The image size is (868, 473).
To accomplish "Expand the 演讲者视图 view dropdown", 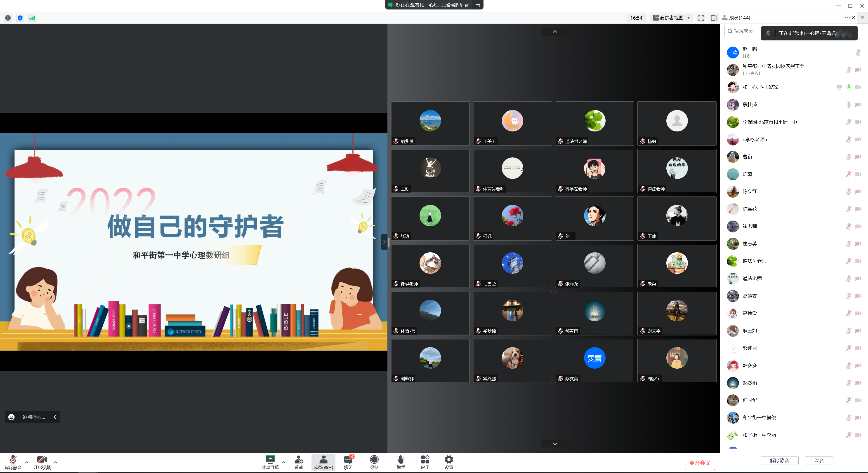I will (672, 18).
